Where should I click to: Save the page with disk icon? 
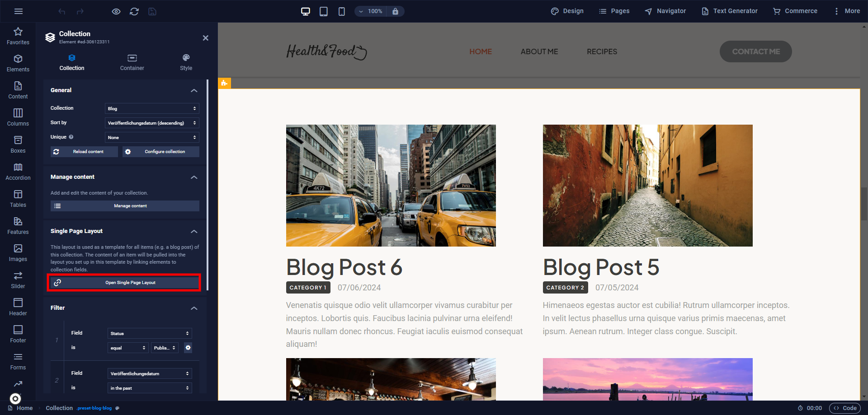click(152, 11)
